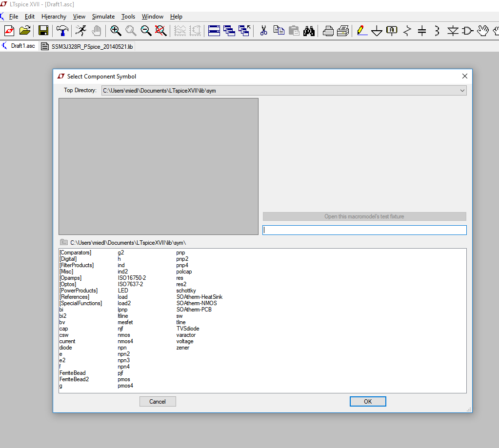Select the Draw Wire pencil tool

point(361,31)
